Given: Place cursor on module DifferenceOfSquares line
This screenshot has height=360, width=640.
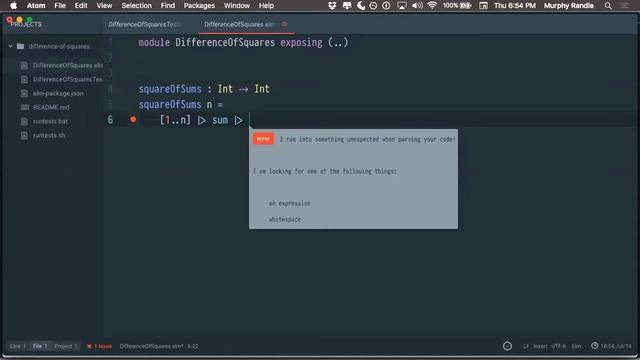Looking at the screenshot, I should [243, 42].
